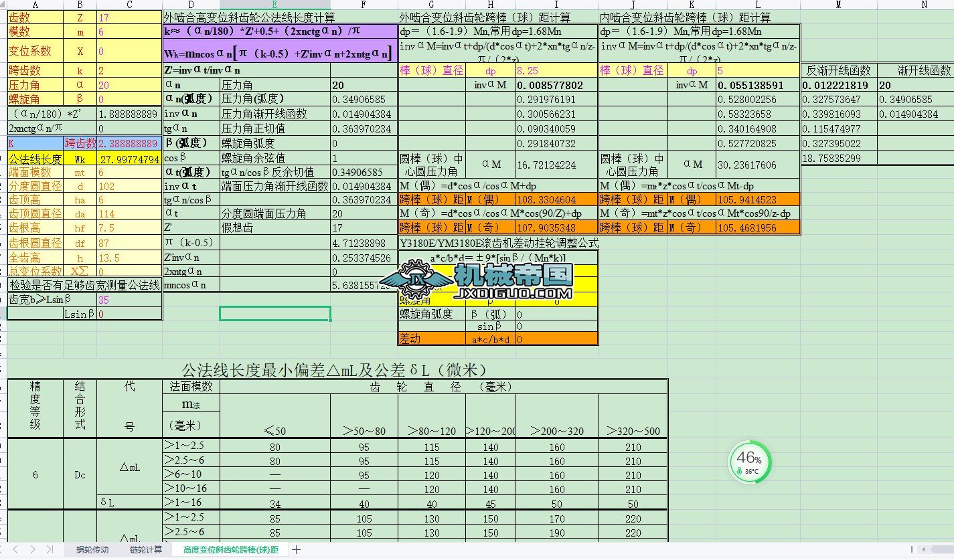Screen dimensions: 954x560
Task: Click the 压力角 value cell showing 20
Action: tap(129, 85)
